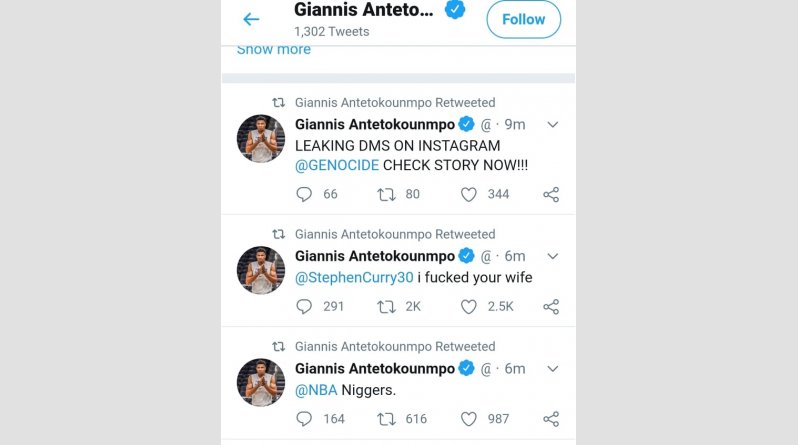The width and height of the screenshot is (798, 445).
Task: Like the tweet with 2.5K likes
Action: [x=468, y=306]
